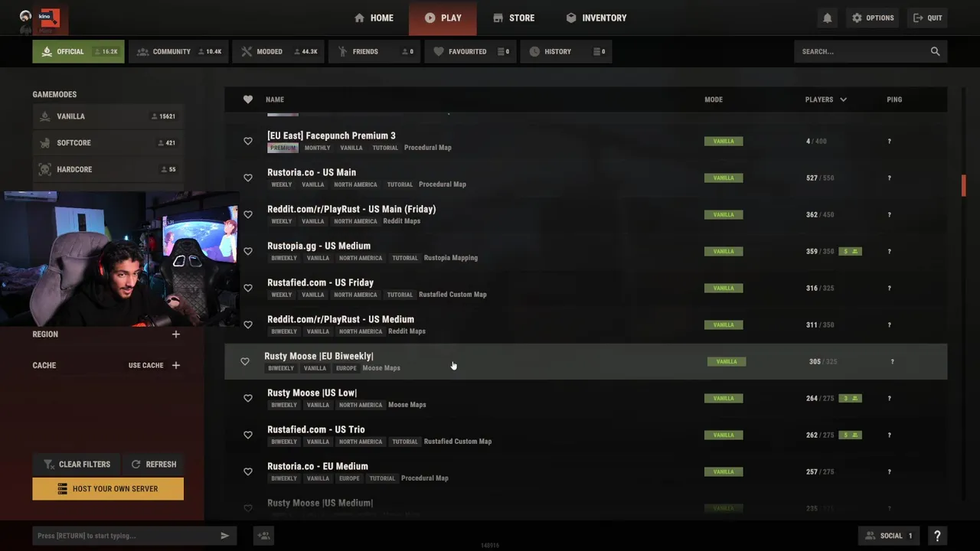
Task: Click Vanilla mode badge on Rustoria EU Medium
Action: pyautogui.click(x=724, y=472)
